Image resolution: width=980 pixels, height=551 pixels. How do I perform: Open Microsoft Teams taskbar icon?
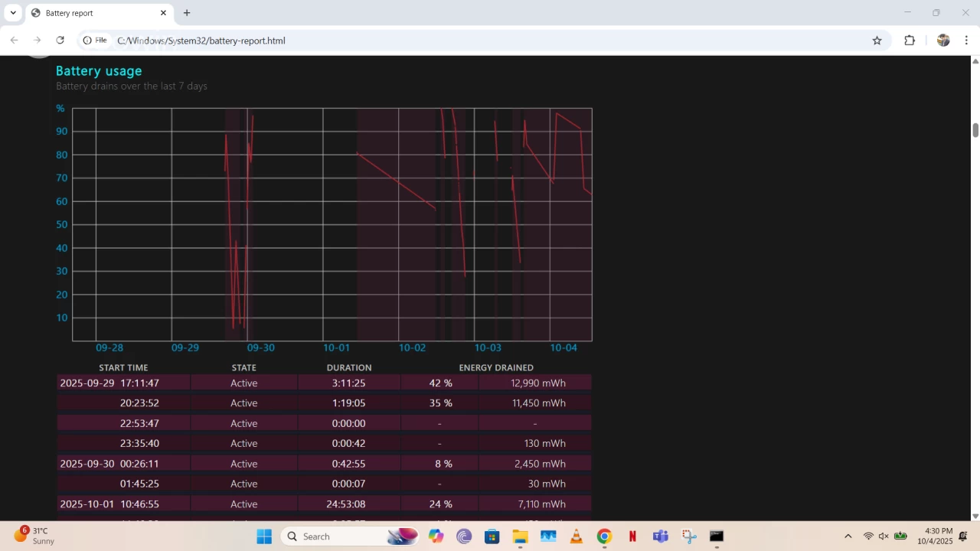[x=660, y=536]
